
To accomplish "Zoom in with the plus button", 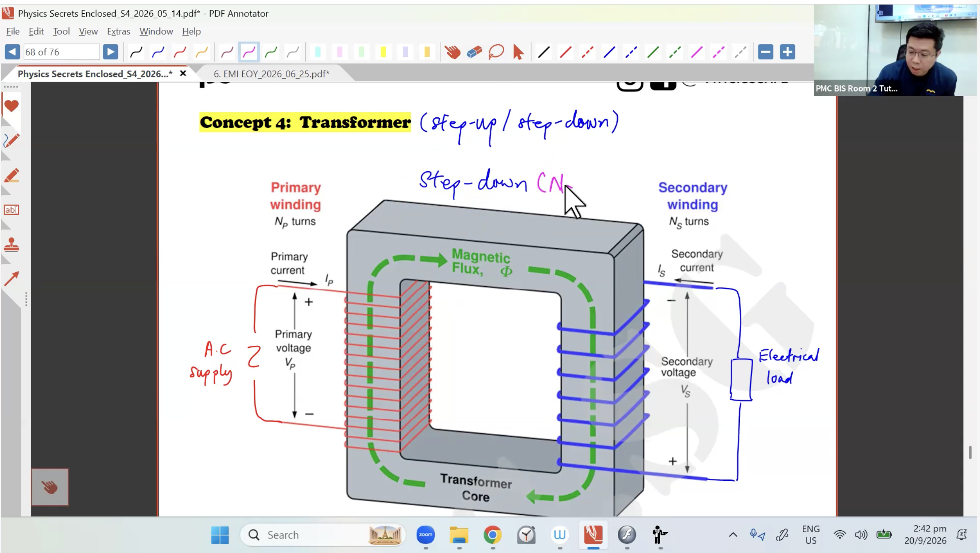I will click(787, 52).
